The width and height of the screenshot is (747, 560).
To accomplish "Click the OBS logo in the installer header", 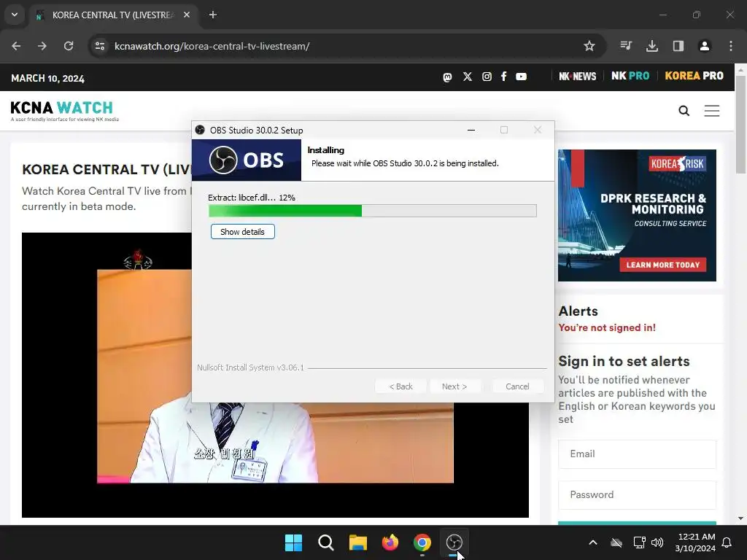I will [247, 160].
